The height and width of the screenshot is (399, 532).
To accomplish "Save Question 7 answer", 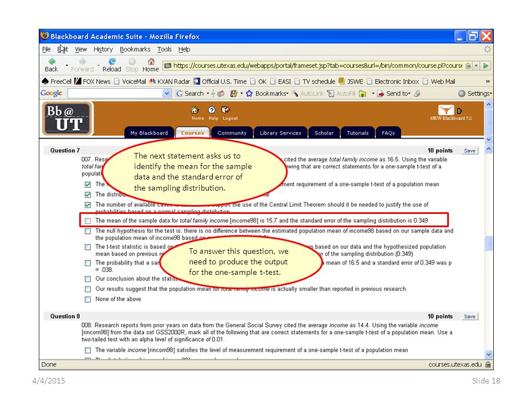I will pyautogui.click(x=470, y=151).
